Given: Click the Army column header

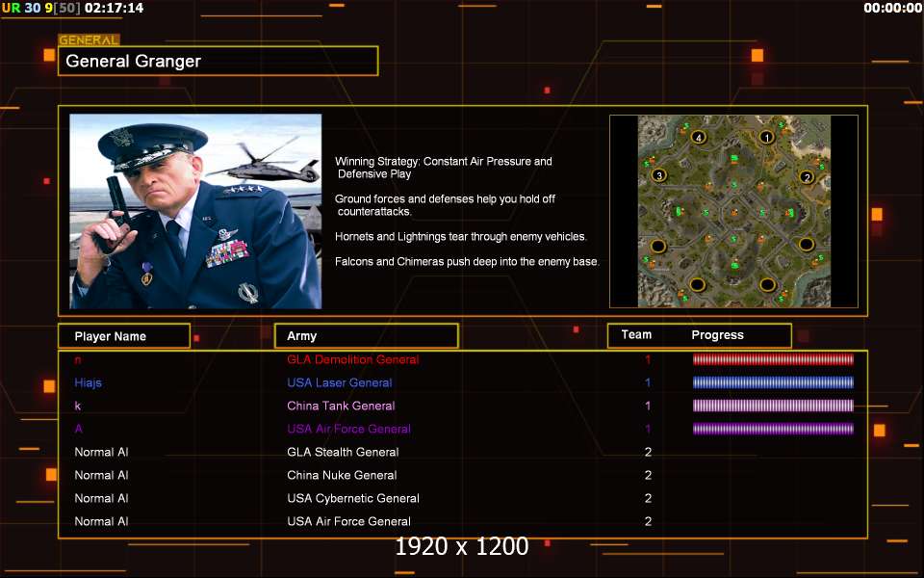Looking at the screenshot, I should pyautogui.click(x=367, y=335).
